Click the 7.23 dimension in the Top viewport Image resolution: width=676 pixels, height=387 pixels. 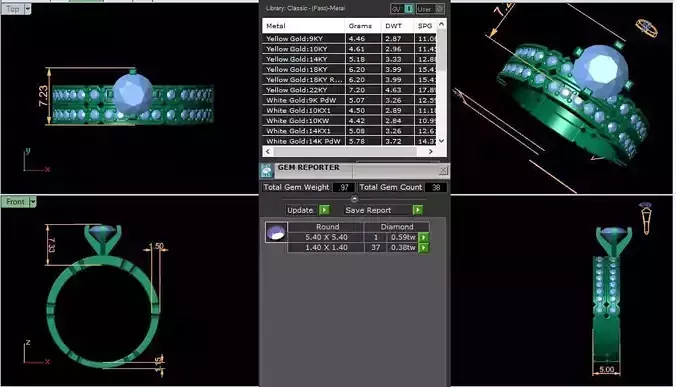(43, 96)
